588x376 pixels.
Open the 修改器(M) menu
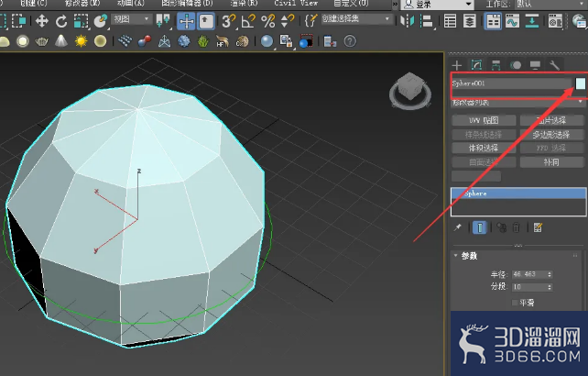click(x=82, y=3)
